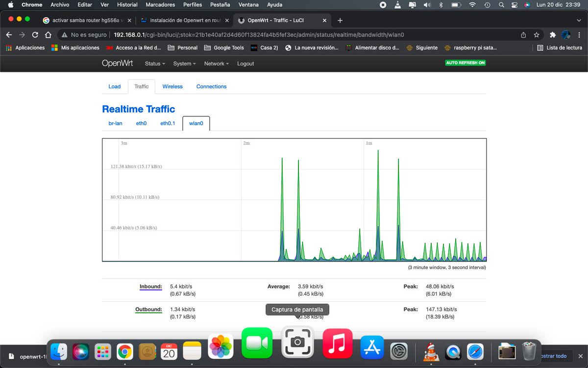Open the Status dropdown menu in OpenWrt
The height and width of the screenshot is (368, 588).
(155, 64)
